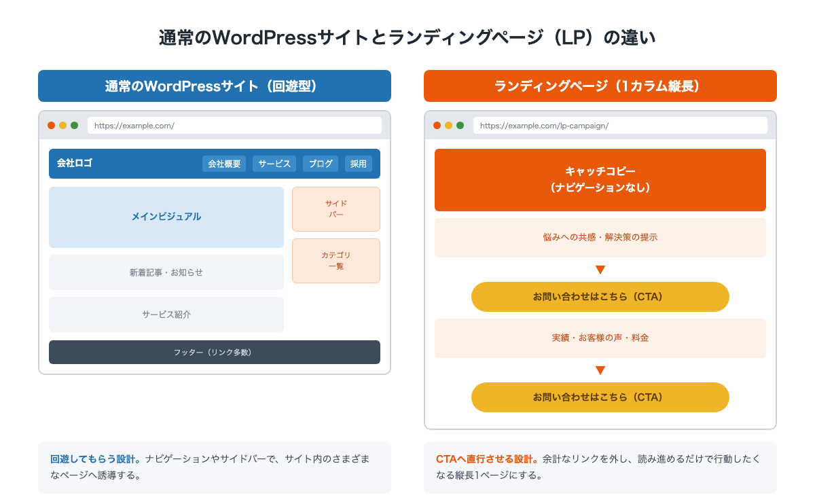This screenshot has height=504, width=815.
Task: Click the lower お問い合わせはこちら CTA button
Action: pyautogui.click(x=600, y=397)
